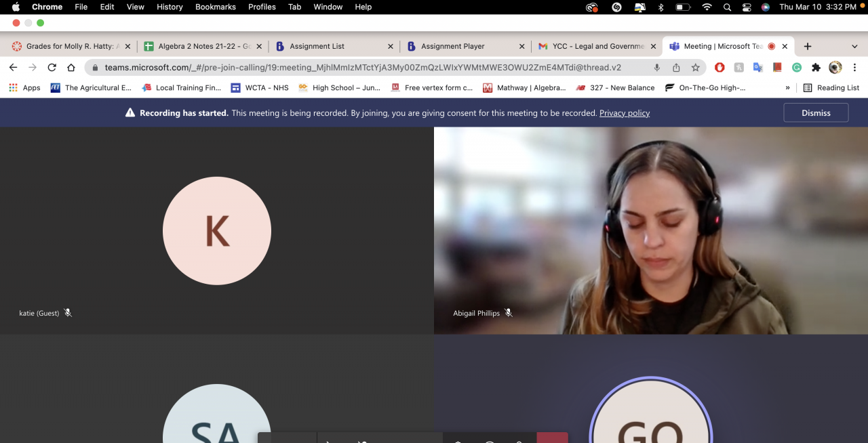
Task: Select katie's K avatar tile
Action: click(x=217, y=231)
